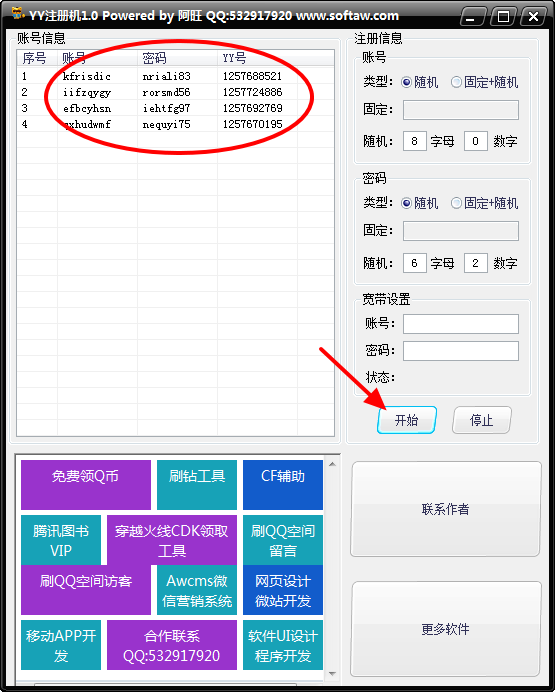Click the ad panel scroll down arrow
The image size is (555, 692).
coord(333,673)
